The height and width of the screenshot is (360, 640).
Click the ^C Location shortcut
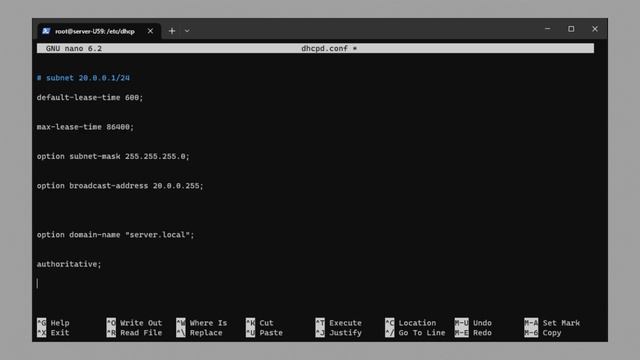411,323
